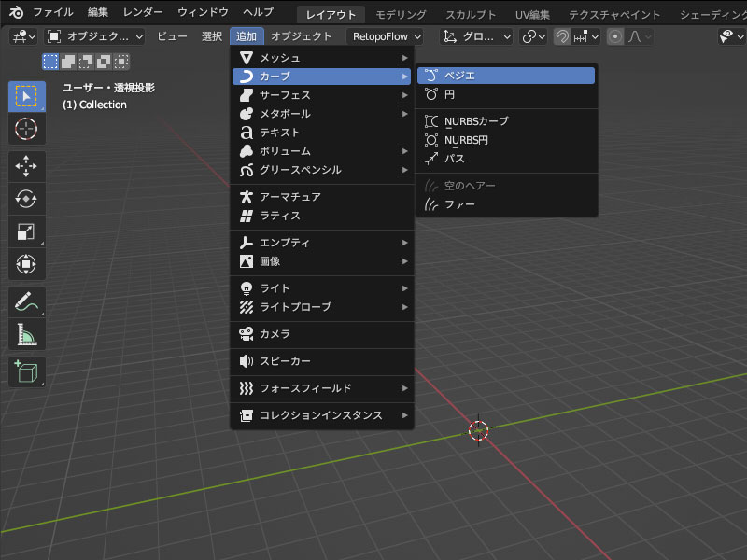Expand the エンプティ submenu
This screenshot has width=747, height=560.
(x=321, y=243)
